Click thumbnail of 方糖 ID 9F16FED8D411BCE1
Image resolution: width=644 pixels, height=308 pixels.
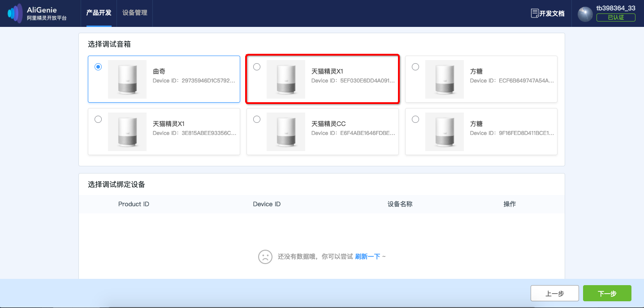point(445,132)
